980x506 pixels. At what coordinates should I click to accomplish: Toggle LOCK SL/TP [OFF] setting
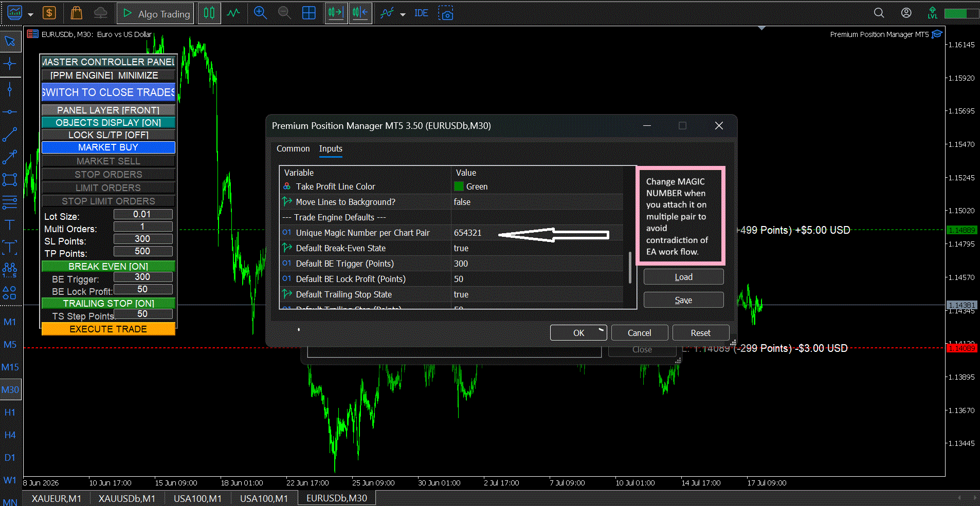(108, 135)
